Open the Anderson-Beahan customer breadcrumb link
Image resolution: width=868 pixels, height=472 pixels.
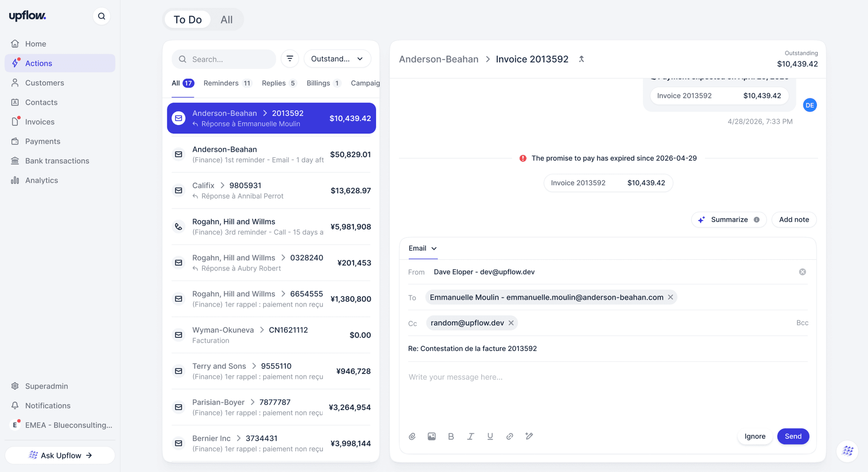[x=439, y=59]
